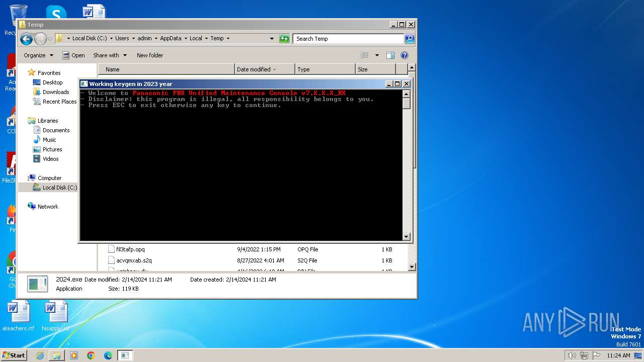
Task: Click the search magnifier icon
Action: click(x=410, y=39)
